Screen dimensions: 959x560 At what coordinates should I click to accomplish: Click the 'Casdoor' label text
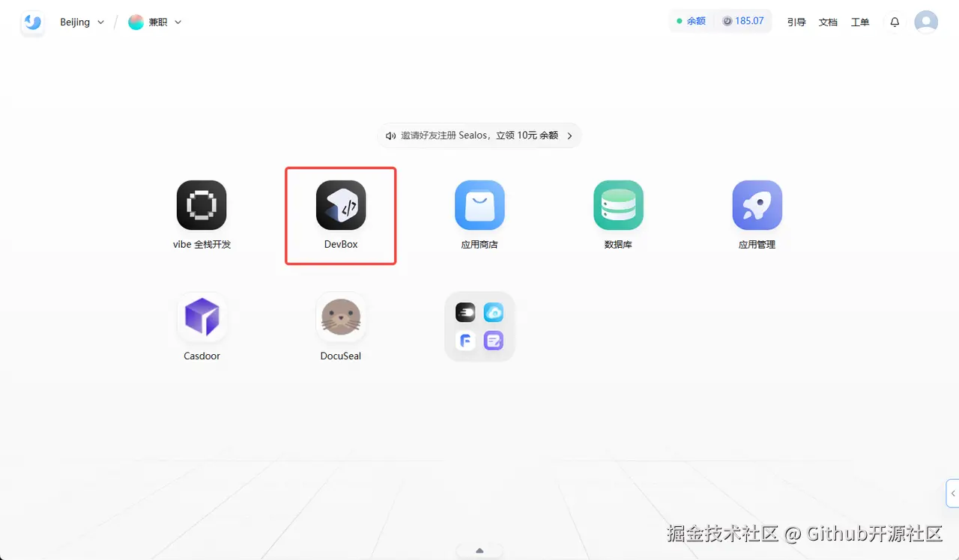pos(202,356)
